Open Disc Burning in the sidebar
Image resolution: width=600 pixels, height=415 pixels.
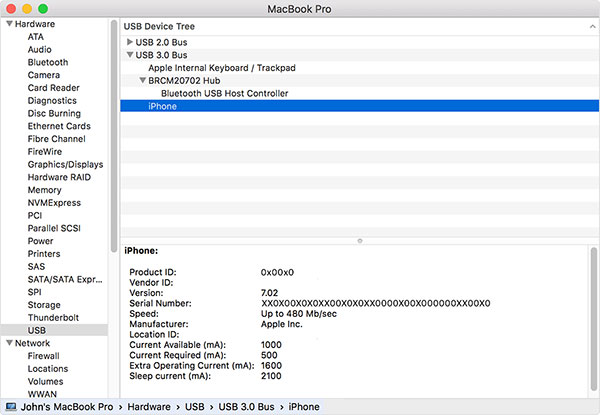pyautogui.click(x=54, y=113)
